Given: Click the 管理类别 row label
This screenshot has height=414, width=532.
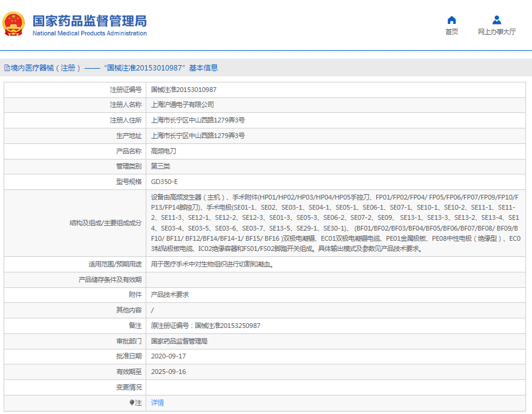Looking at the screenshot, I should pos(129,166).
